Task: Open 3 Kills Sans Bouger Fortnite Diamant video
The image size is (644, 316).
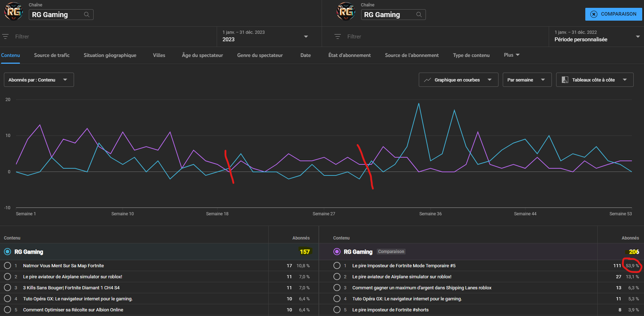Action: pyautogui.click(x=71, y=288)
